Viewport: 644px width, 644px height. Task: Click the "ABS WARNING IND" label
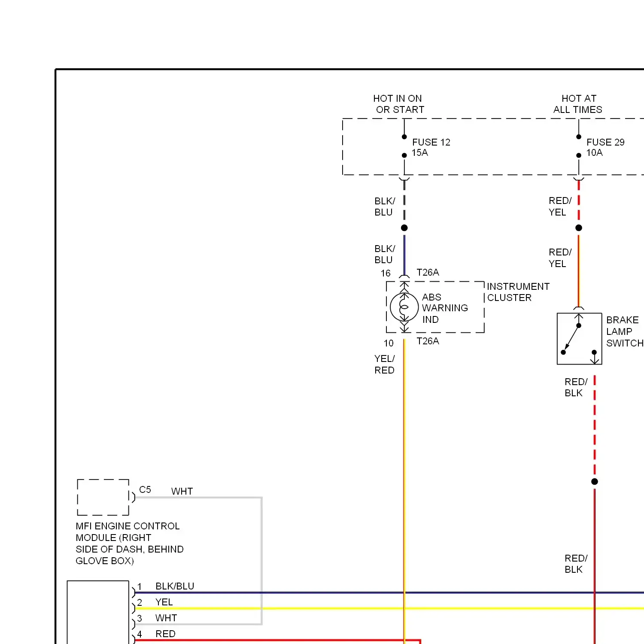click(x=445, y=308)
